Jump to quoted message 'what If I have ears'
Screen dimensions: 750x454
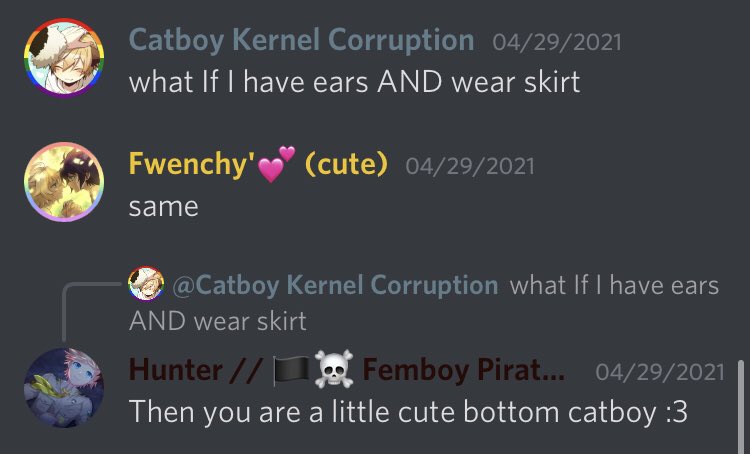614,286
